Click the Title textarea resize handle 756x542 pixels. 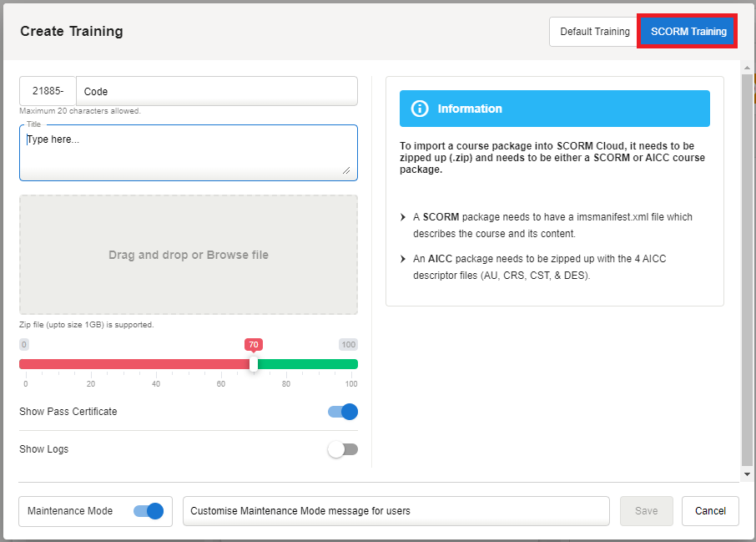click(346, 170)
